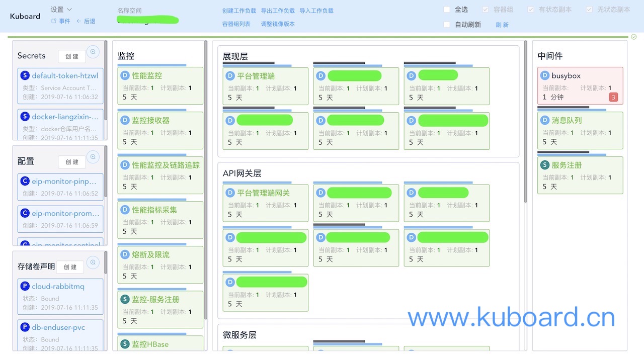
Task: Click the D icon of 平台管理端
Action: (230, 76)
